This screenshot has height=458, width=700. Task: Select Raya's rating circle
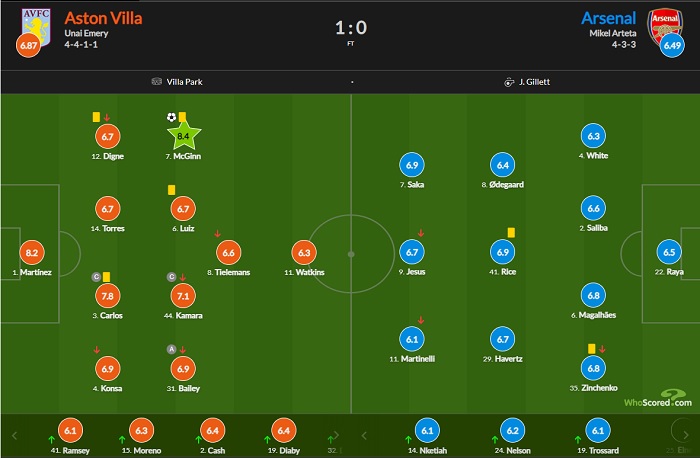click(x=666, y=253)
